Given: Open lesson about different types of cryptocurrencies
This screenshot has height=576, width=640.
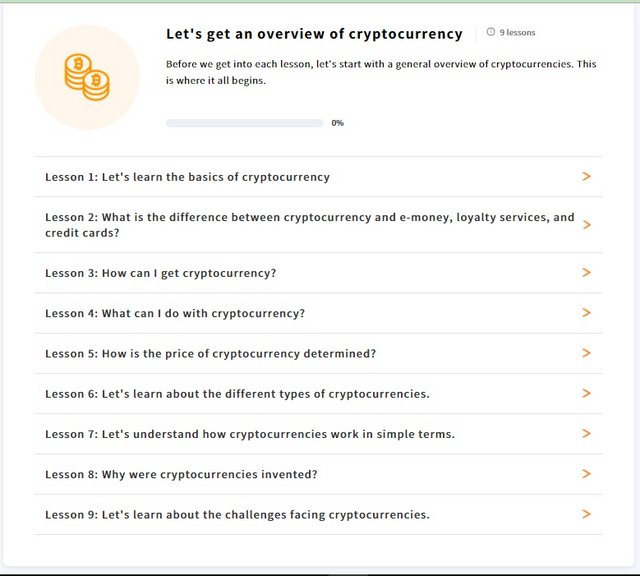Looking at the screenshot, I should click(318, 394).
